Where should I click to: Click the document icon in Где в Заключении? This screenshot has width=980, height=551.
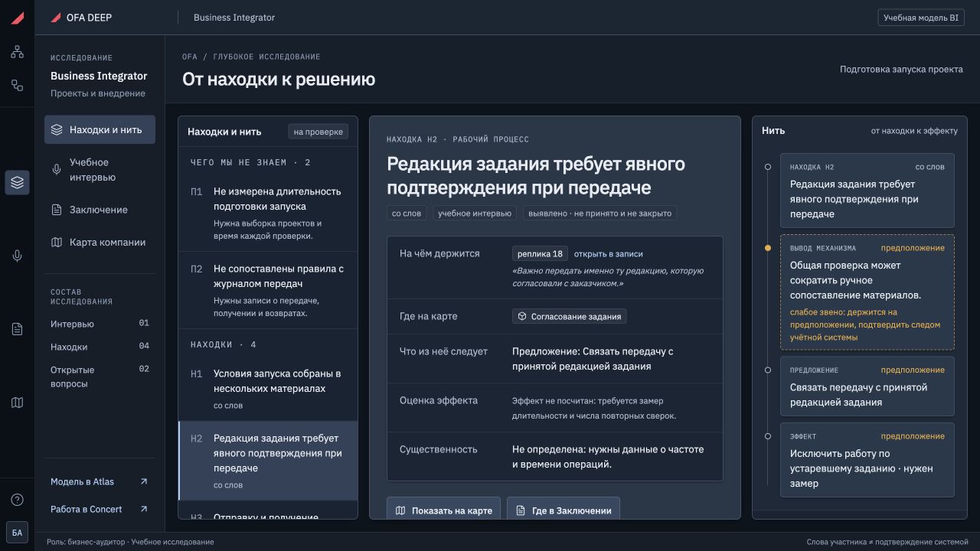pos(521,510)
